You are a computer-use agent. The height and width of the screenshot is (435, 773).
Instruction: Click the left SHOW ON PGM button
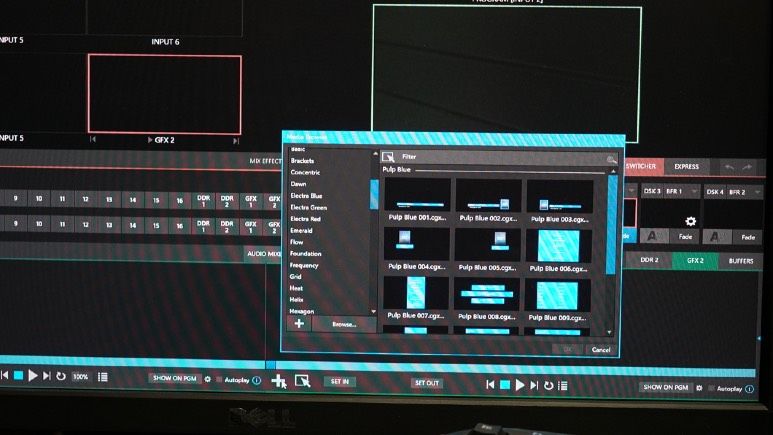[175, 378]
